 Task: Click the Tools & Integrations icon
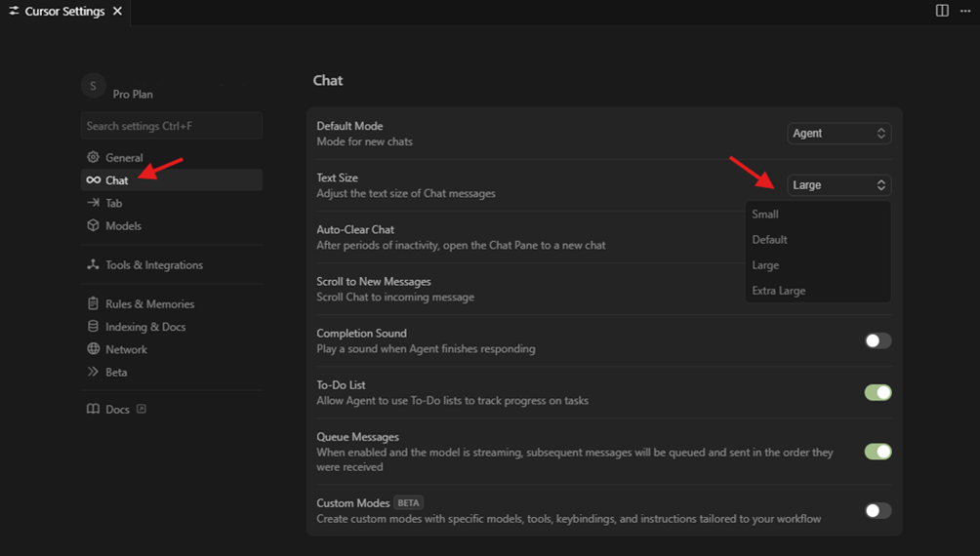coord(93,264)
